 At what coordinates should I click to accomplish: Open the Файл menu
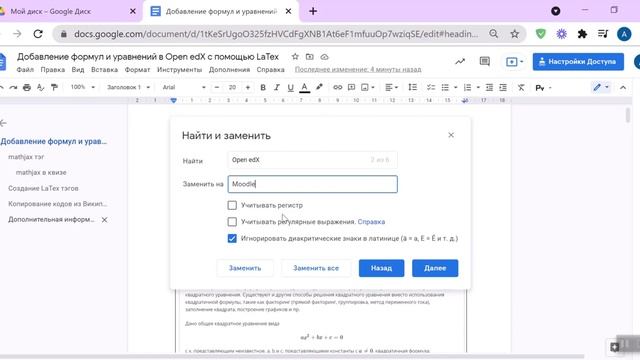coord(25,70)
